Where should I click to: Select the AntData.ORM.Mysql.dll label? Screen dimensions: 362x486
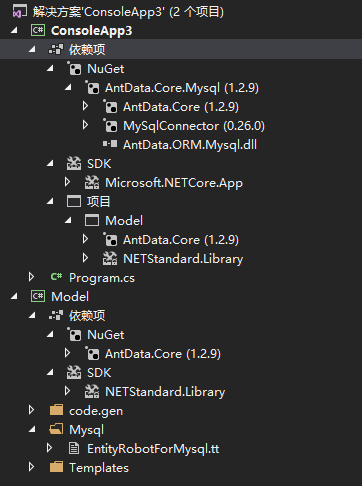point(190,145)
